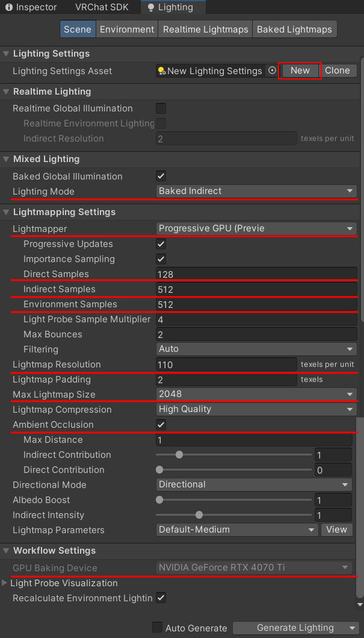Enable Realtime Global Illumination checkbox
The width and height of the screenshot is (364, 638).
(x=161, y=108)
